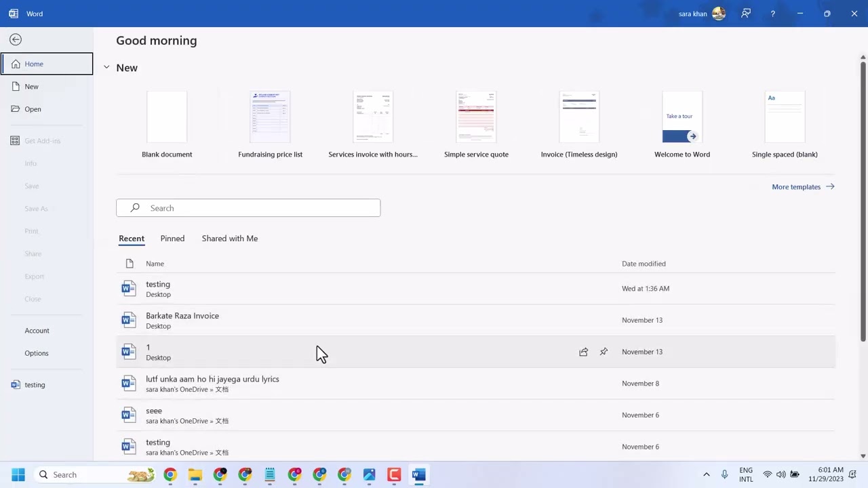
Task: Follow the More templates link
Action: coord(803,187)
